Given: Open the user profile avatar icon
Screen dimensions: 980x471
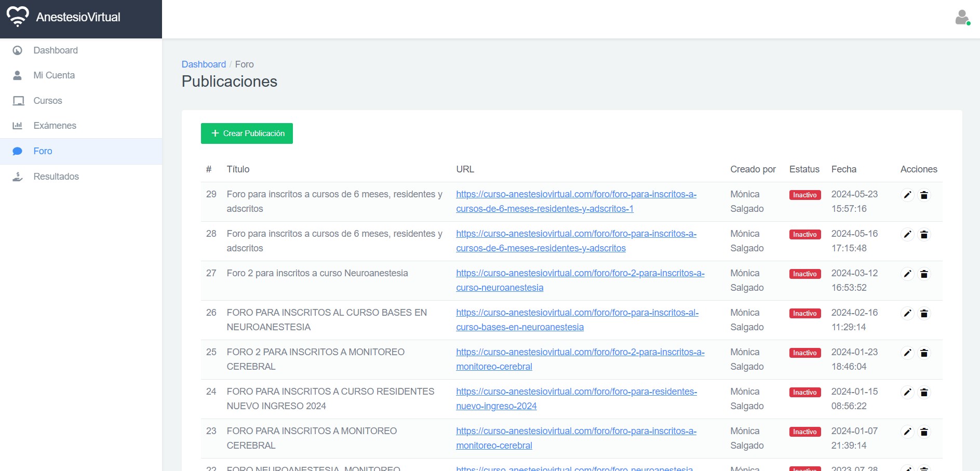Looking at the screenshot, I should click(x=962, y=18).
